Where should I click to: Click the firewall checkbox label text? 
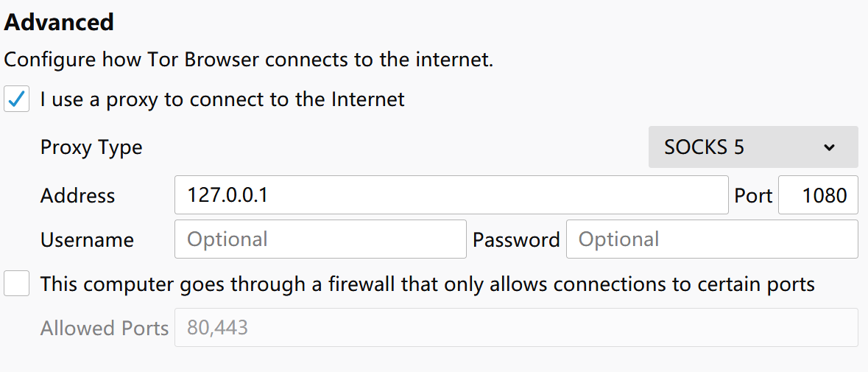tap(427, 284)
